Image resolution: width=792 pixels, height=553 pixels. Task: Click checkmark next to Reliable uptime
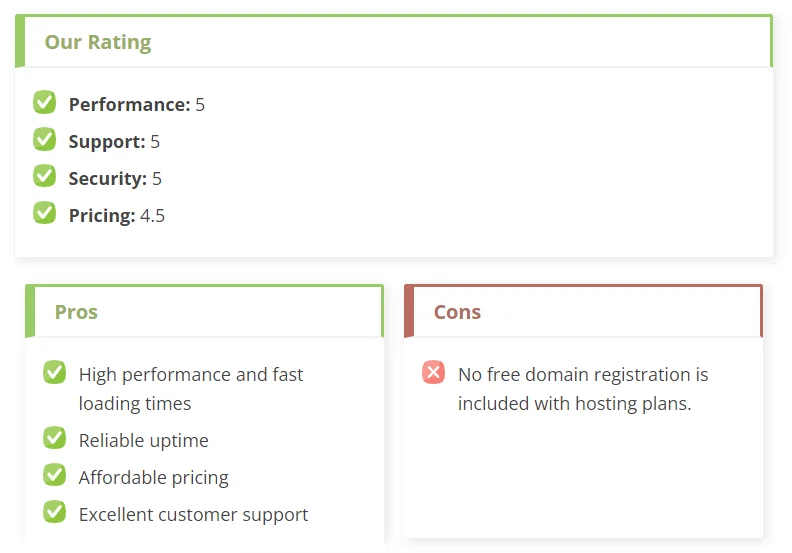[x=55, y=438]
